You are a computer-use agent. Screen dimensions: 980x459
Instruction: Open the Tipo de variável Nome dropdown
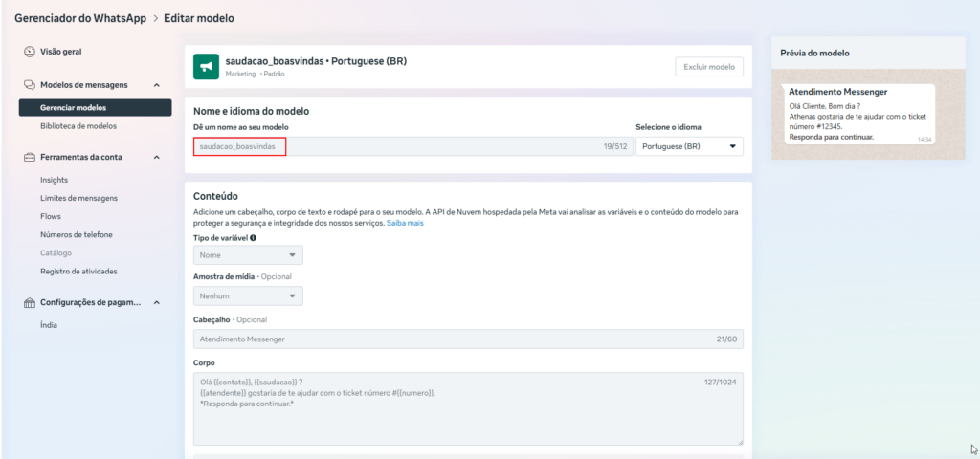[x=248, y=255]
